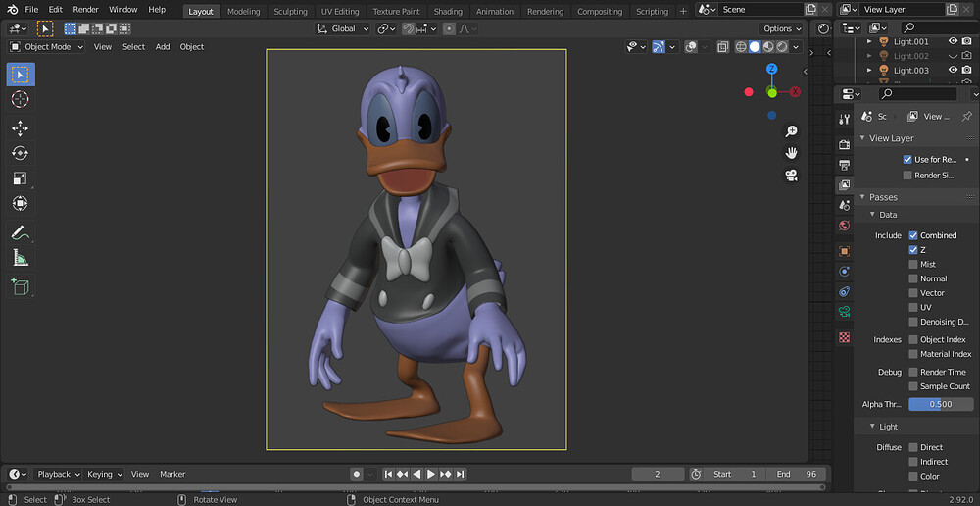Switch to the Shading workspace tab

(448, 11)
